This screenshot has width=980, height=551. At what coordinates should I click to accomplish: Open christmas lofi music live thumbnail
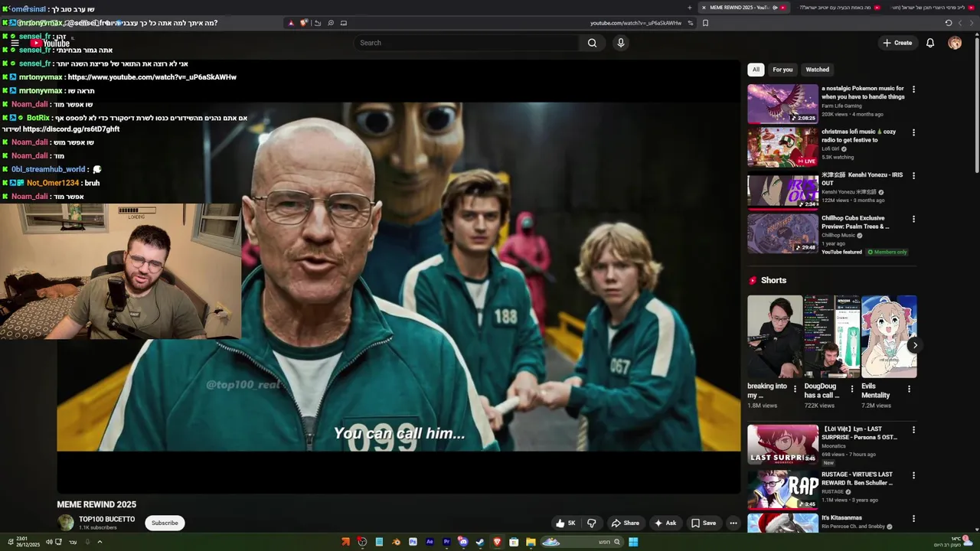(782, 147)
